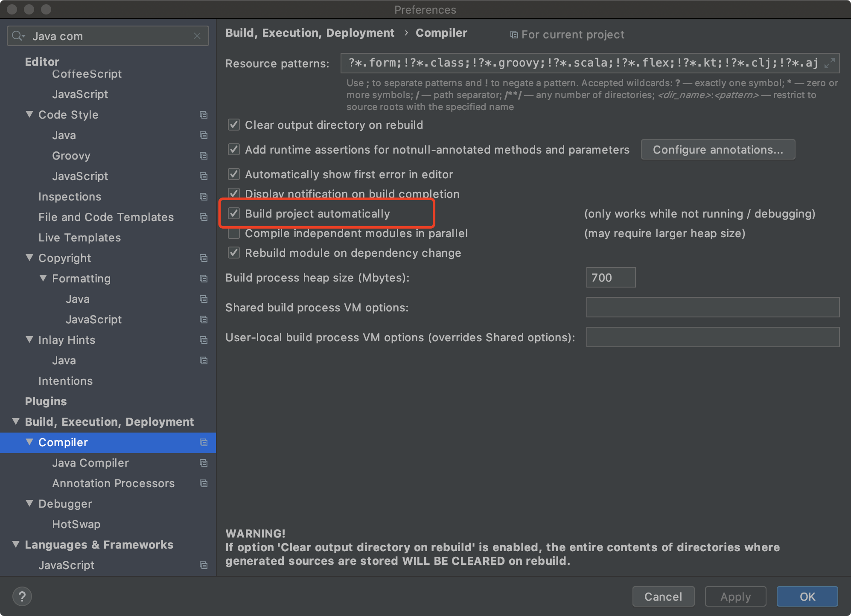Open the Java Compiler settings page
Screen dimensions: 851x616
tap(90, 463)
